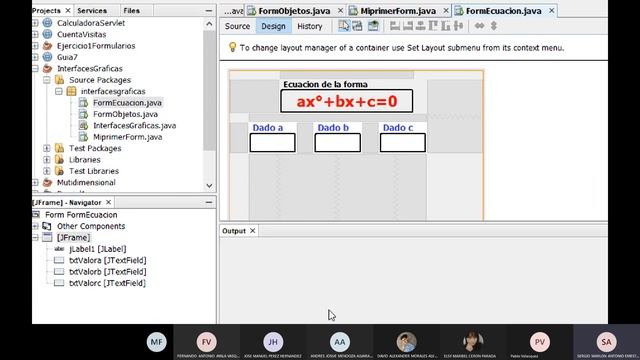Collapse interfacesgraficas package node

click(x=59, y=91)
